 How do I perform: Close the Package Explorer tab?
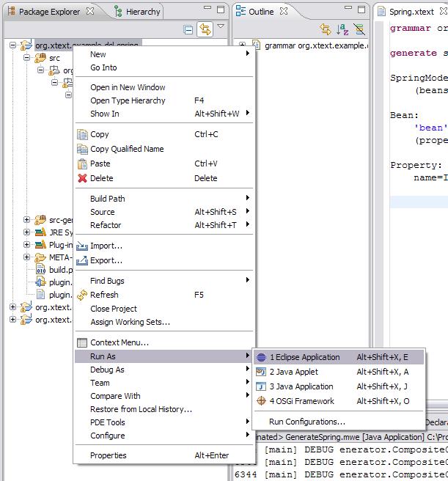pos(90,11)
